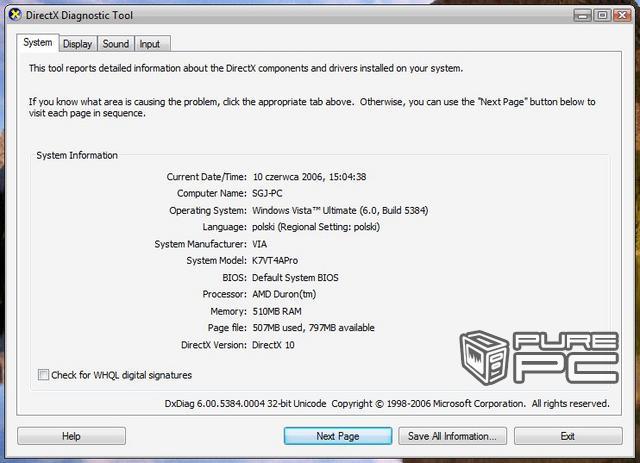Click the Exit button
This screenshot has width=640, height=463.
click(x=568, y=436)
